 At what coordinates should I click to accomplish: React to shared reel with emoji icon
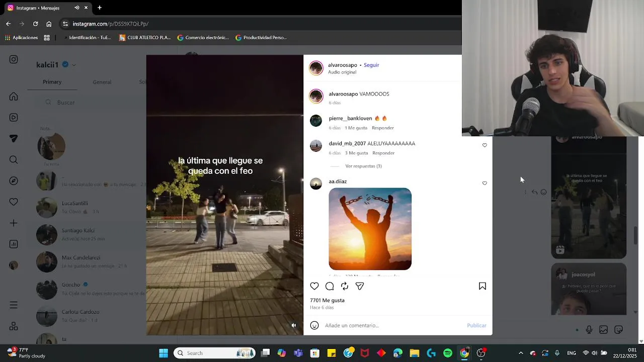click(x=543, y=192)
